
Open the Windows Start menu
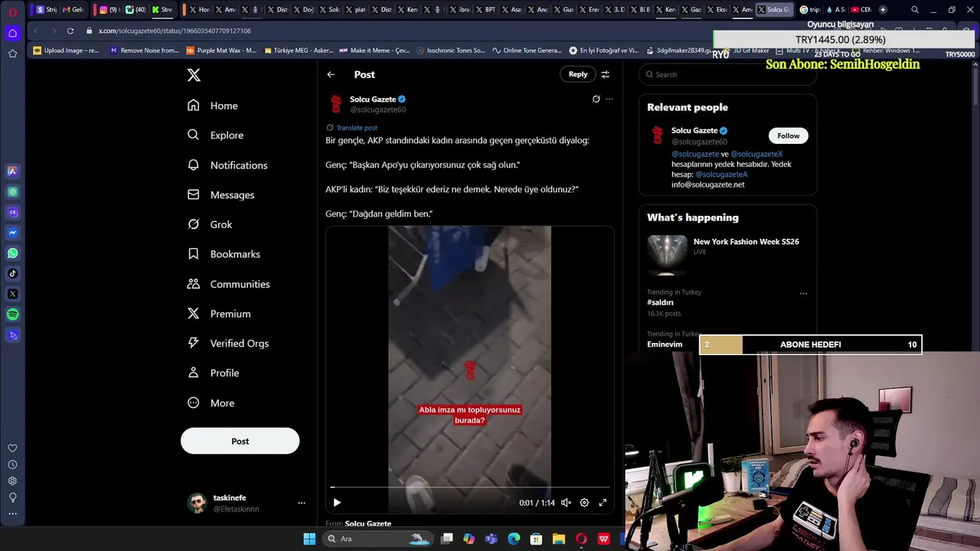tap(309, 539)
